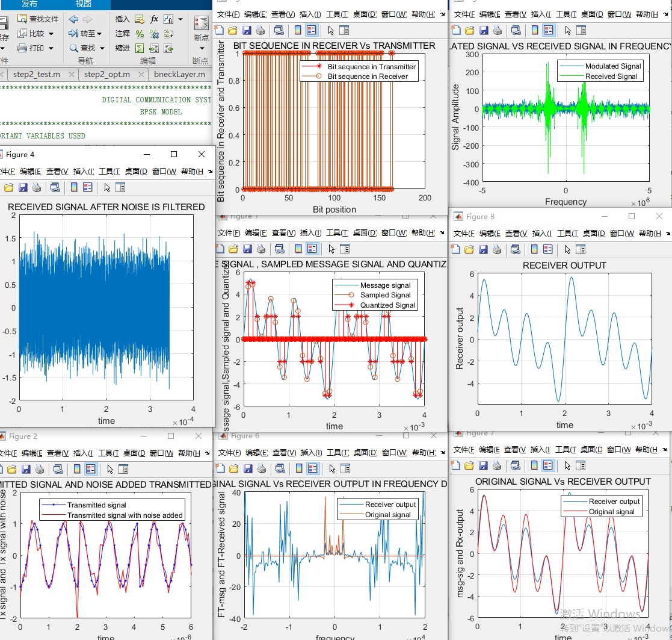The image size is (672, 640).
Task: Open the 视图 ribbon tab
Action: (83, 4)
